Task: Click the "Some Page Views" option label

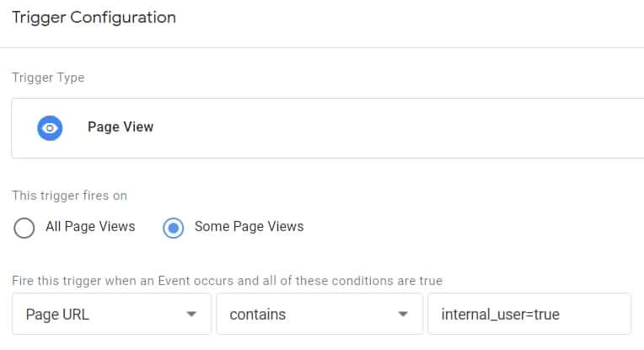Action: [x=249, y=227]
